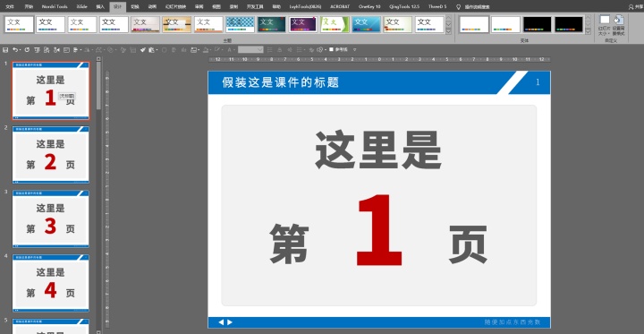644x334 pixels.
Task: Open the customize quick access toolbar dropdown
Action: tap(354, 50)
